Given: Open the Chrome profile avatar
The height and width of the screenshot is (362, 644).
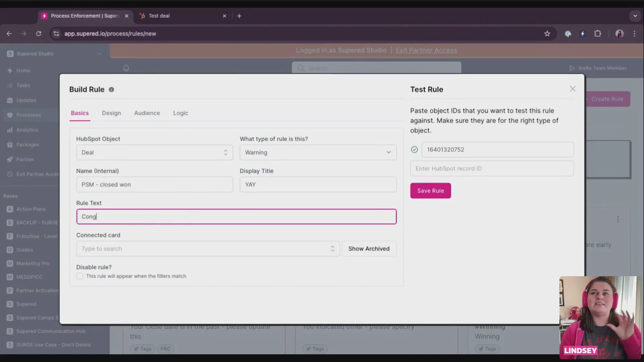Looking at the screenshot, I should (x=619, y=34).
